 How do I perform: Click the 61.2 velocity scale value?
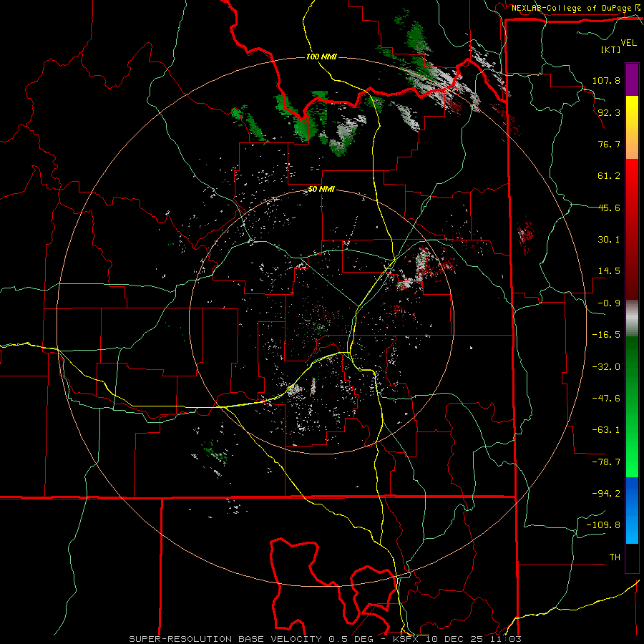coord(609,176)
